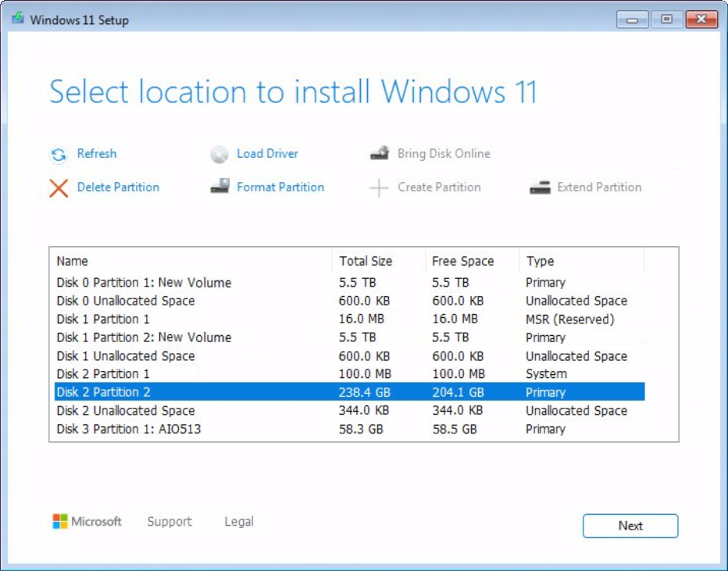Viewport: 728px width, 571px height.
Task: Select Disk 0 Unallocated Space row
Action: click(350, 301)
